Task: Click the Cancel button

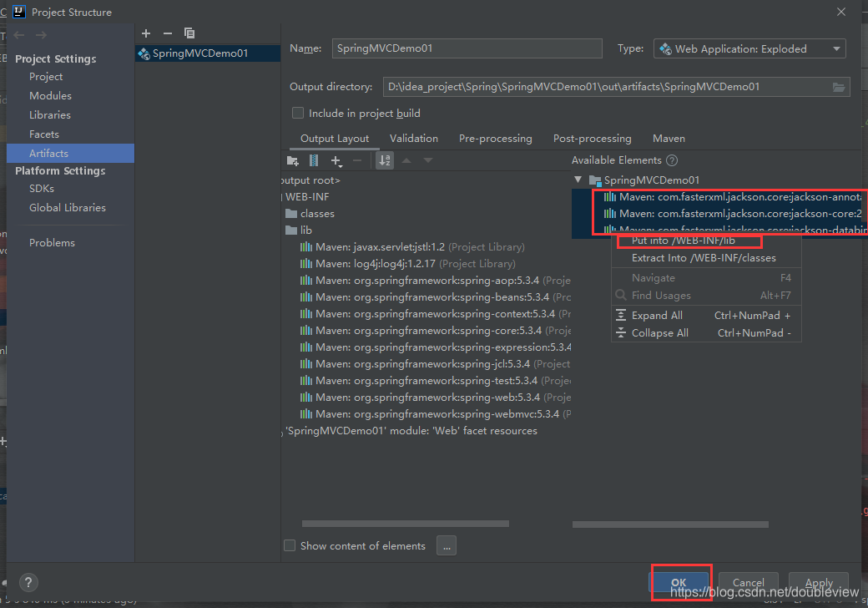Action: coord(749,583)
